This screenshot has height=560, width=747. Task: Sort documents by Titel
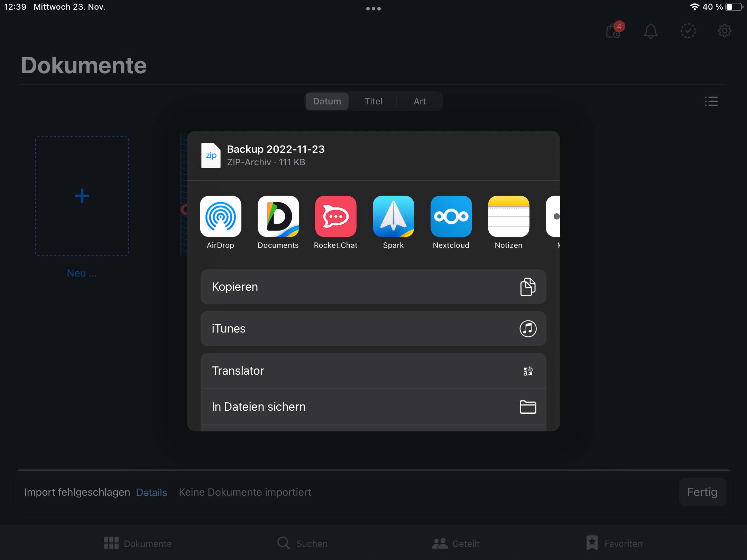pos(373,101)
